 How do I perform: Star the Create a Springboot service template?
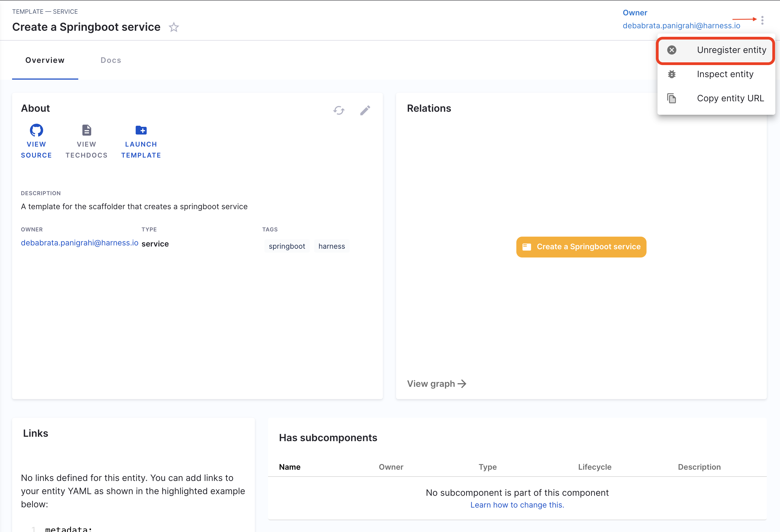coord(174,27)
